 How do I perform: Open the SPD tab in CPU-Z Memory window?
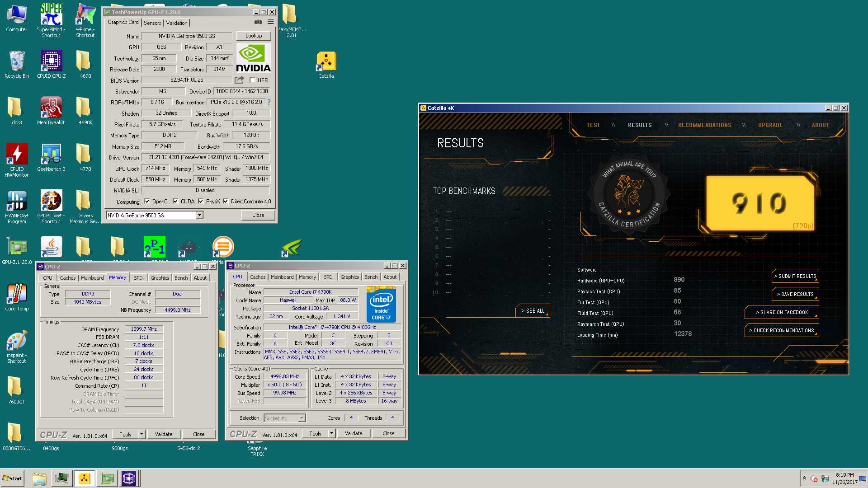[x=138, y=278]
